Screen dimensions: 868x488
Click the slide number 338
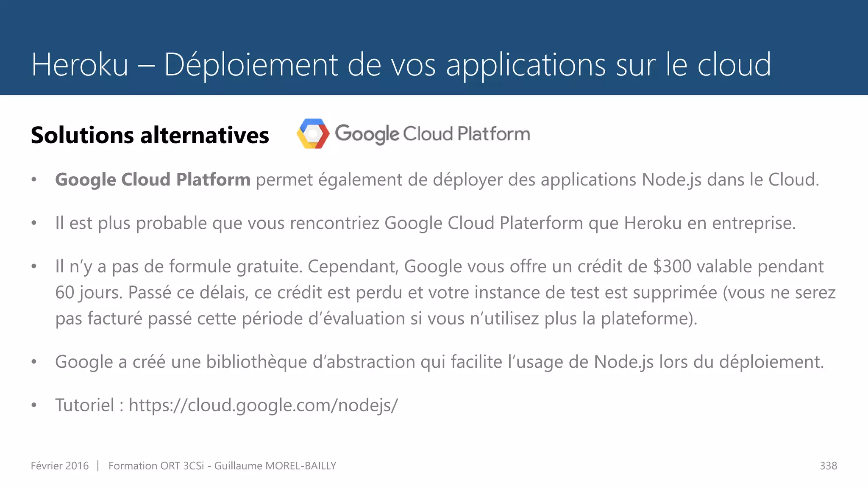[828, 466]
